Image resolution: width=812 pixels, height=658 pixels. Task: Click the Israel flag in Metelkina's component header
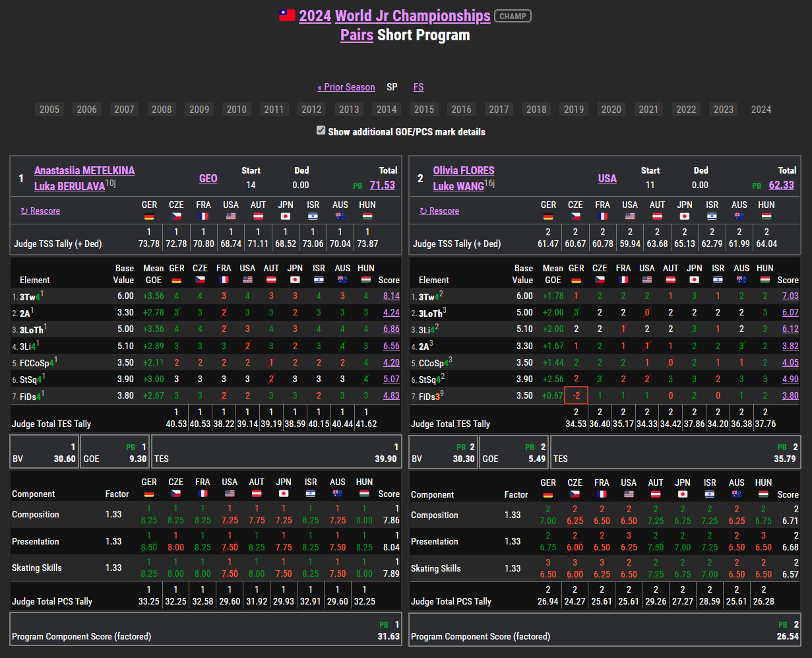coord(311,494)
